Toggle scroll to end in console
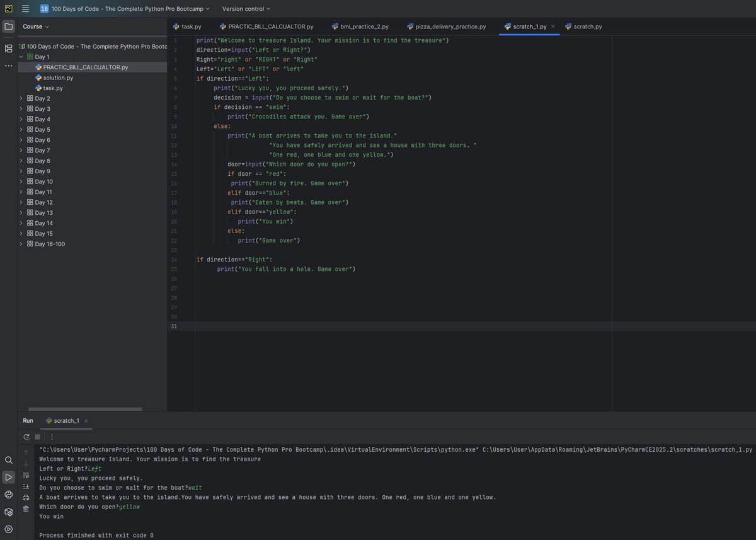This screenshot has width=756, height=540. [x=26, y=486]
